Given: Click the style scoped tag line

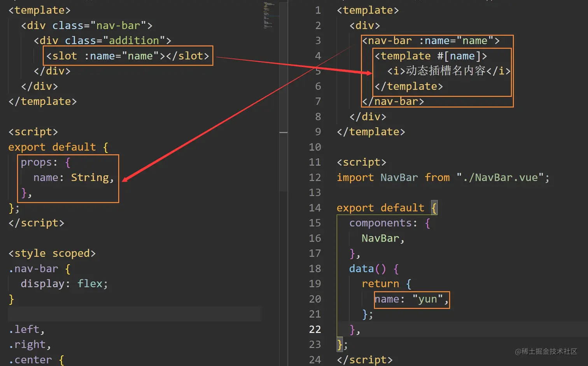Looking at the screenshot, I should [x=52, y=254].
